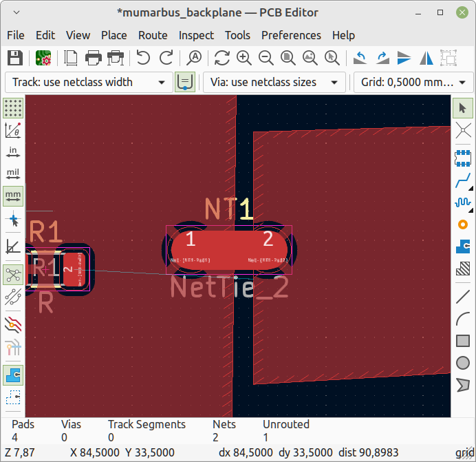Select the Add Footprint tool
This screenshot has height=462, width=476.
[x=463, y=159]
